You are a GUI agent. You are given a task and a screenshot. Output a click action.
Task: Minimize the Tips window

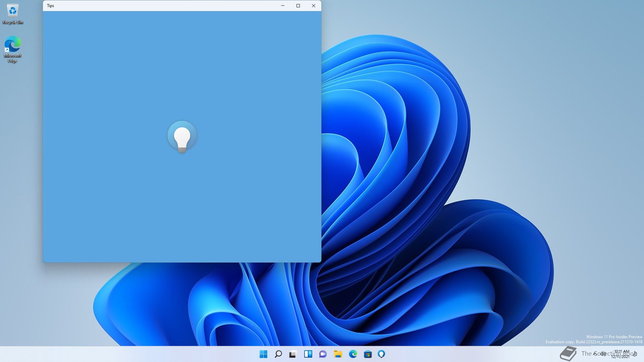283,6
